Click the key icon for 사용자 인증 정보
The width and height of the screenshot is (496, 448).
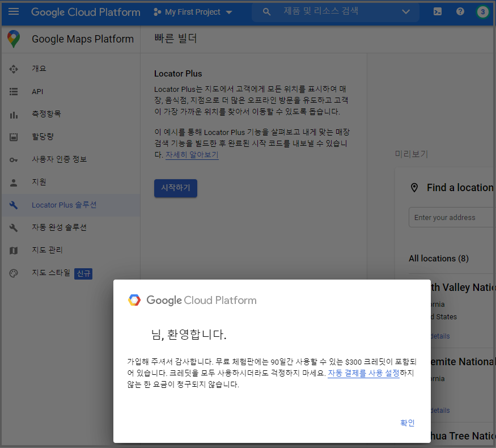[x=14, y=159]
